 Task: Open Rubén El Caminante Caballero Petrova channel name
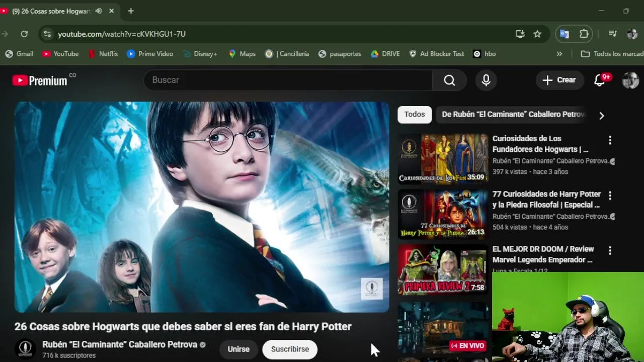pyautogui.click(x=120, y=344)
